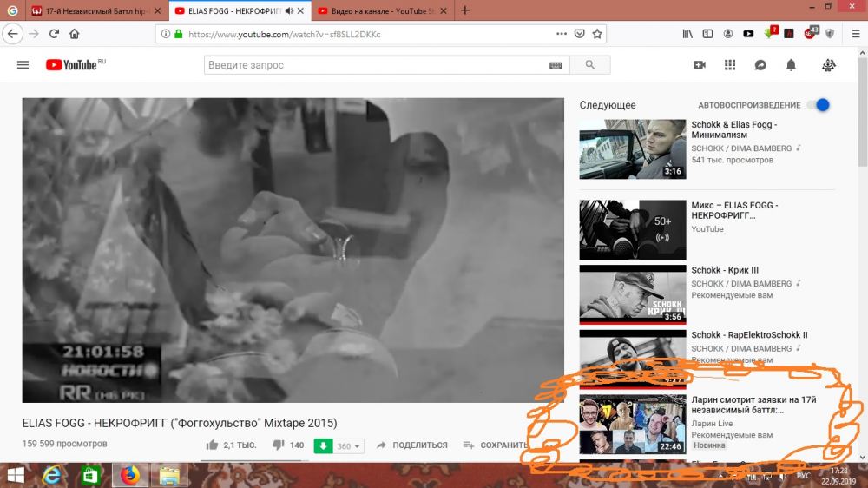
Task: Close the 17-й Независимый Баттл tab
Action: pyautogui.click(x=157, y=10)
